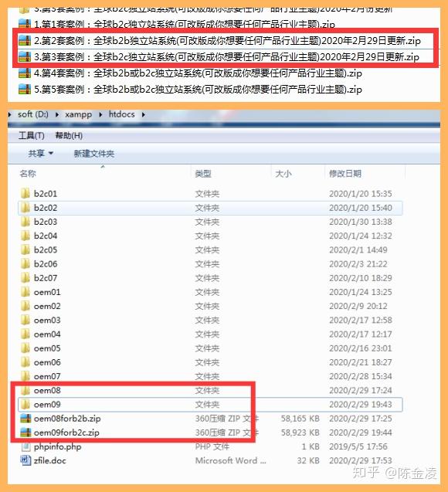The width and height of the screenshot is (448, 492).
Task: Select the file name phpinfo.php
Action: 57,446
